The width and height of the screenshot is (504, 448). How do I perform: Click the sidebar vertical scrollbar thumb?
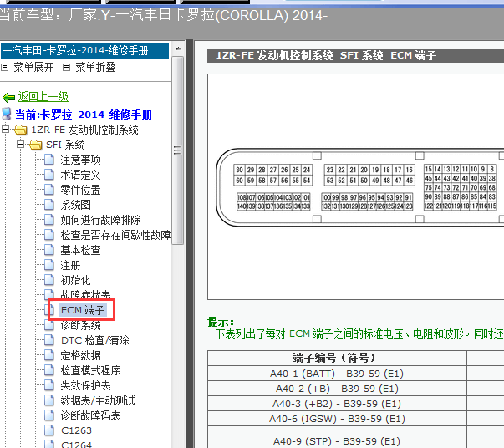point(178,150)
